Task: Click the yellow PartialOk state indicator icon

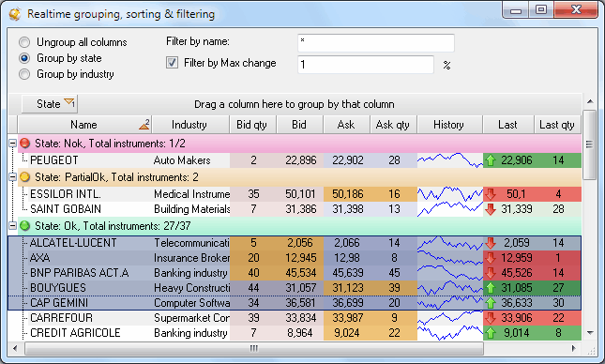Action: pos(25,177)
